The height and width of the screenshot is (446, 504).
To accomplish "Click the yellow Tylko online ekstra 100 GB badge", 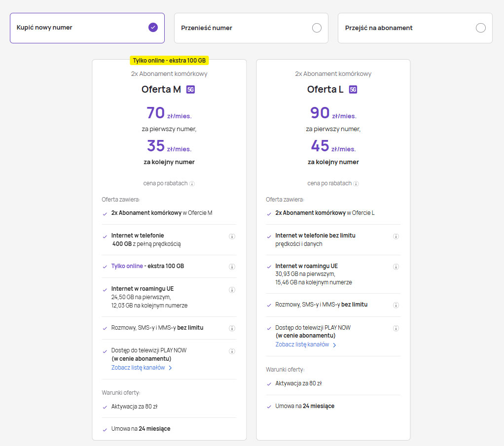I will point(169,61).
